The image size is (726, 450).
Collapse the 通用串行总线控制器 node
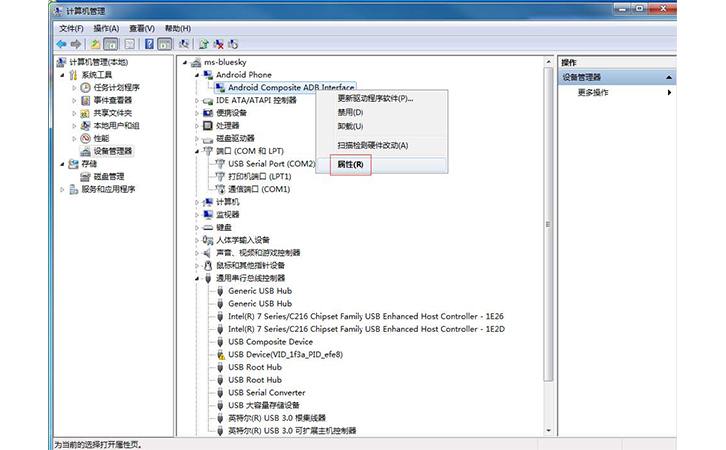pyautogui.click(x=197, y=279)
